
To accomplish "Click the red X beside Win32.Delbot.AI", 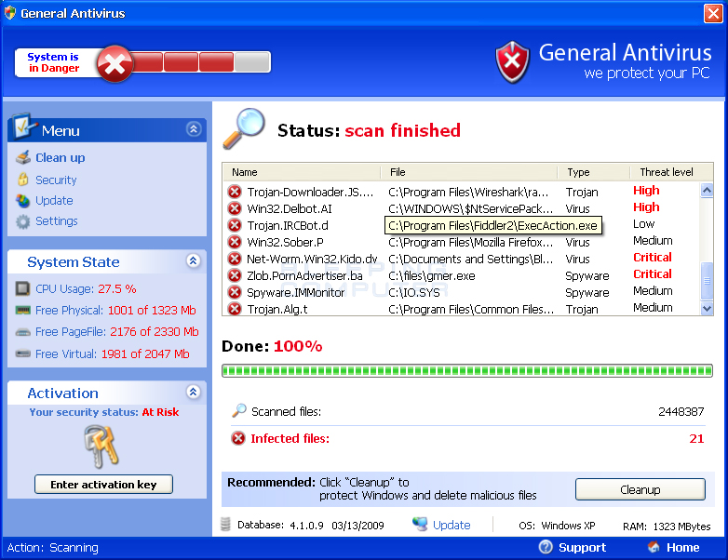I will (235, 208).
